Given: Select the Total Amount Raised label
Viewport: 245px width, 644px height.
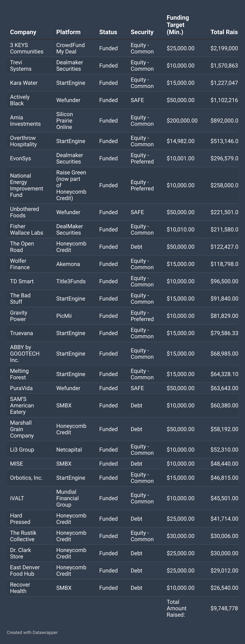Looking at the screenshot, I should pos(177,608).
